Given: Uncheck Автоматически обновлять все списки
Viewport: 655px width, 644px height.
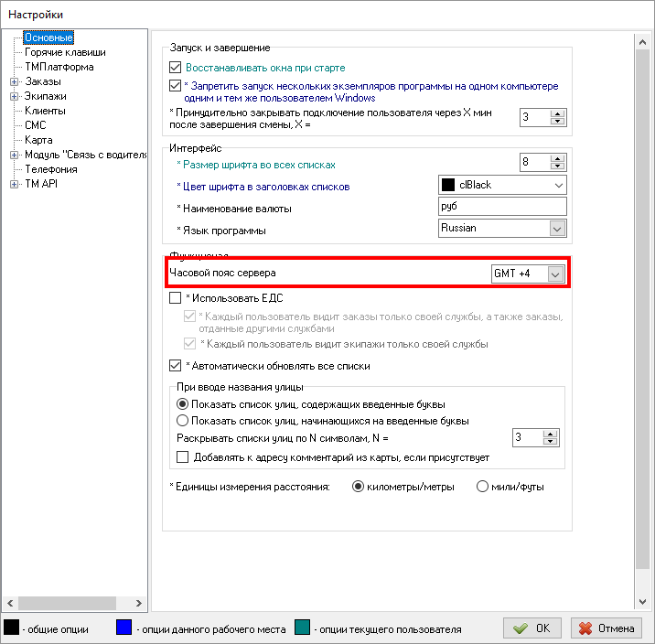Looking at the screenshot, I should [177, 366].
